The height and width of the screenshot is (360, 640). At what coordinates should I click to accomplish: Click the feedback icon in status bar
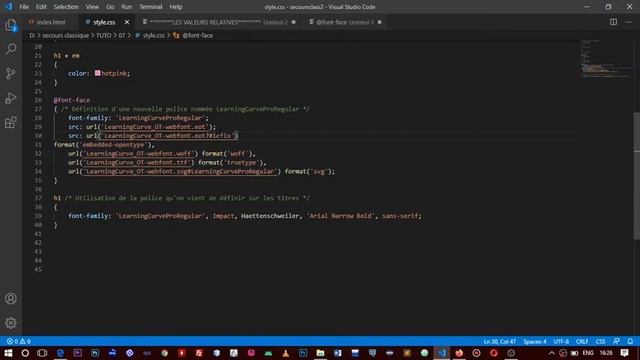coord(616,341)
